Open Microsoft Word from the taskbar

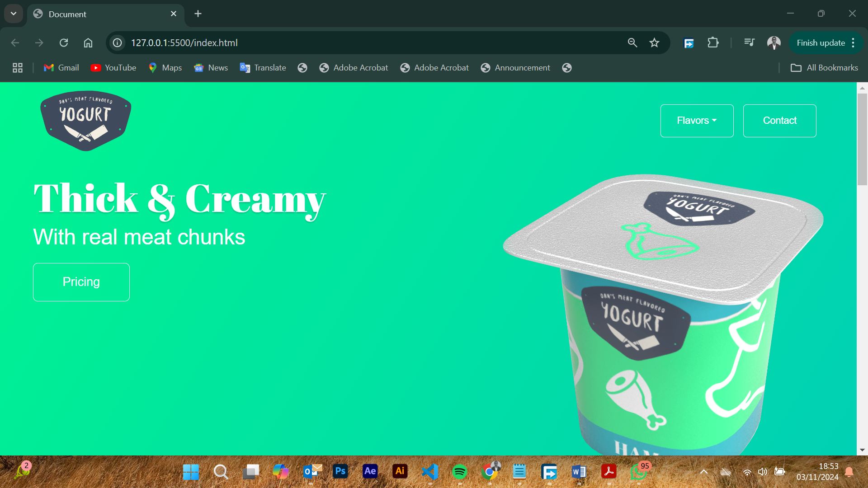pyautogui.click(x=579, y=472)
